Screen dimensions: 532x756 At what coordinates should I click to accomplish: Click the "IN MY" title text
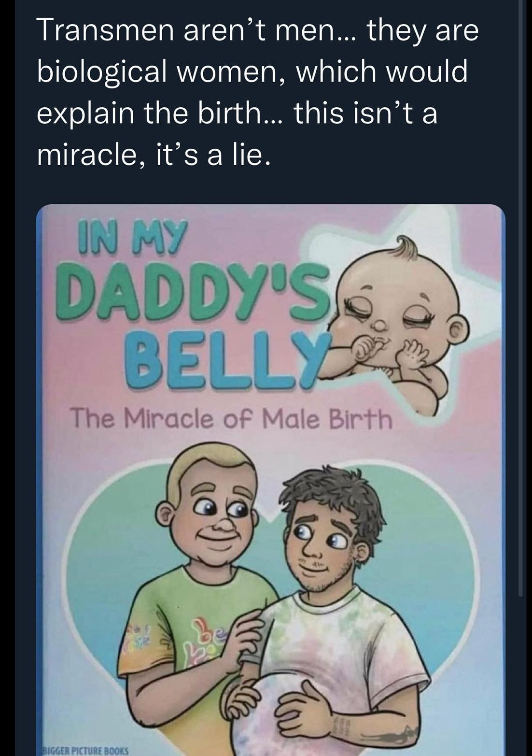click(131, 239)
